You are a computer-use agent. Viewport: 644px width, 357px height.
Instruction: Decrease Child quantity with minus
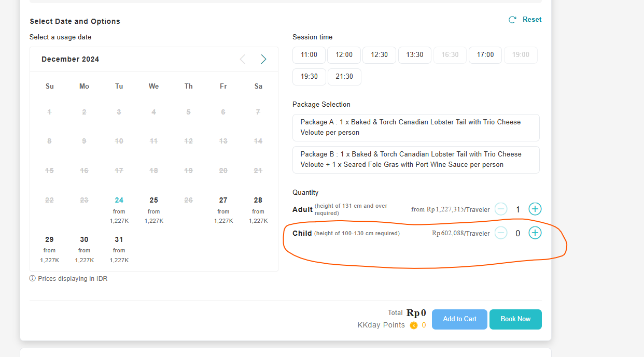(x=501, y=233)
